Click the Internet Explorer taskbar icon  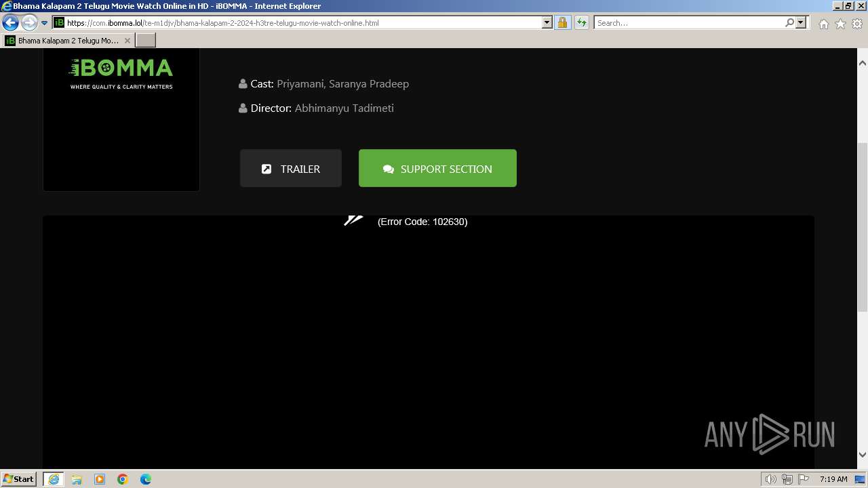[54, 479]
